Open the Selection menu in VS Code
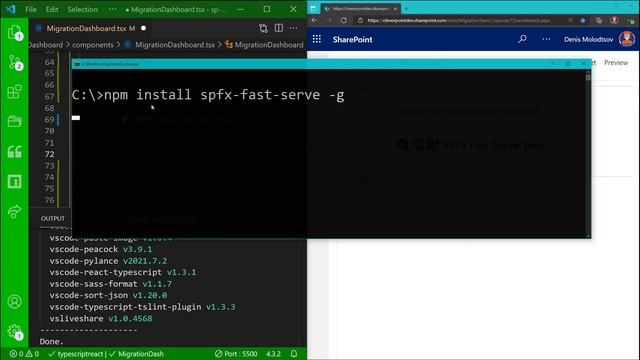Image resolution: width=640 pixels, height=360 pixels. pyautogui.click(x=82, y=9)
